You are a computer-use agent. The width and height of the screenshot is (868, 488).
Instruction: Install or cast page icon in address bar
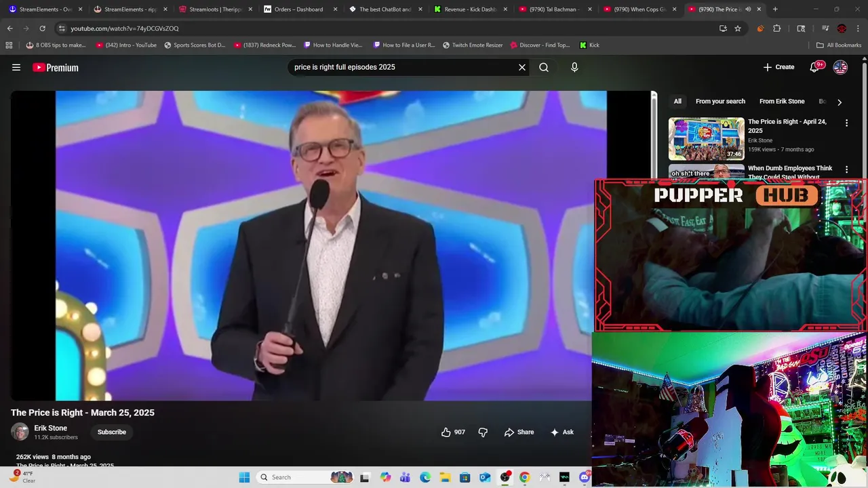pos(723,28)
